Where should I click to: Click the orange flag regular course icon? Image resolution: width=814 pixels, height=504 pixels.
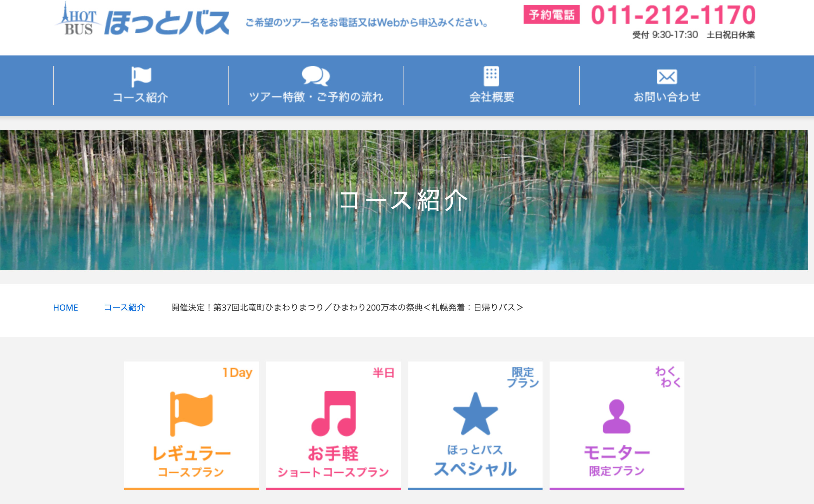[x=191, y=413]
